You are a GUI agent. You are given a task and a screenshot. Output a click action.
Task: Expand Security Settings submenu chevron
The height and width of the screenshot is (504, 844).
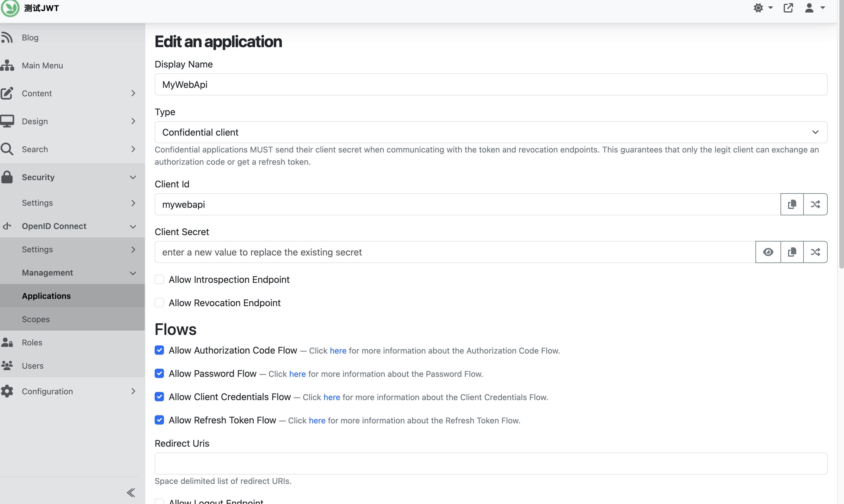[x=133, y=203]
